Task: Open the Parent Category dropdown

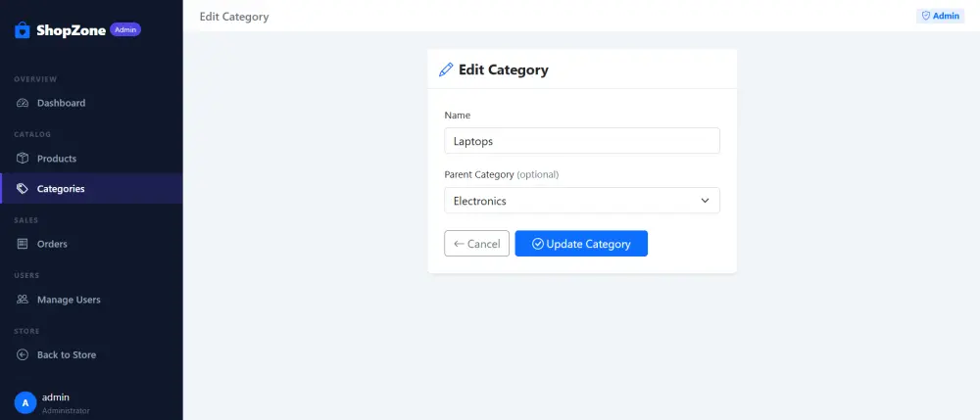Action: point(582,201)
